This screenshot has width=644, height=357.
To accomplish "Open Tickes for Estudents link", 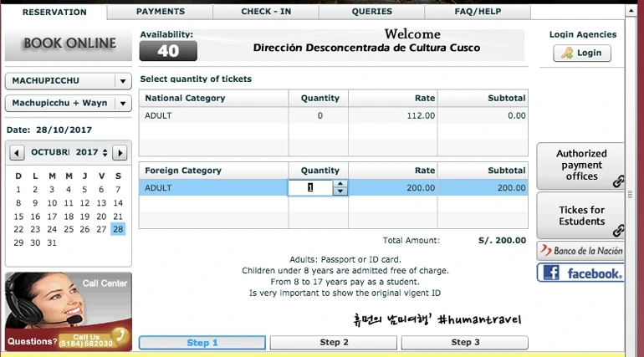I will [x=580, y=216].
